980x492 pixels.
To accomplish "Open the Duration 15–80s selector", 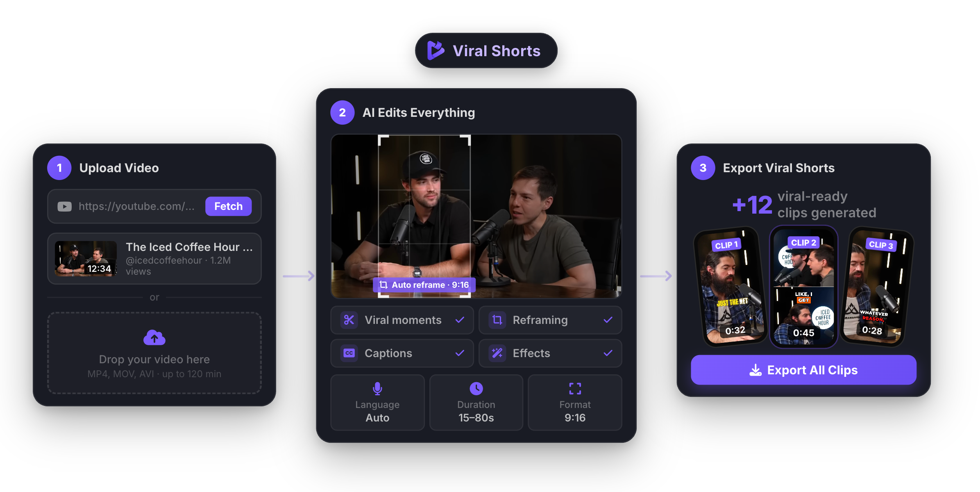I will pos(476,403).
